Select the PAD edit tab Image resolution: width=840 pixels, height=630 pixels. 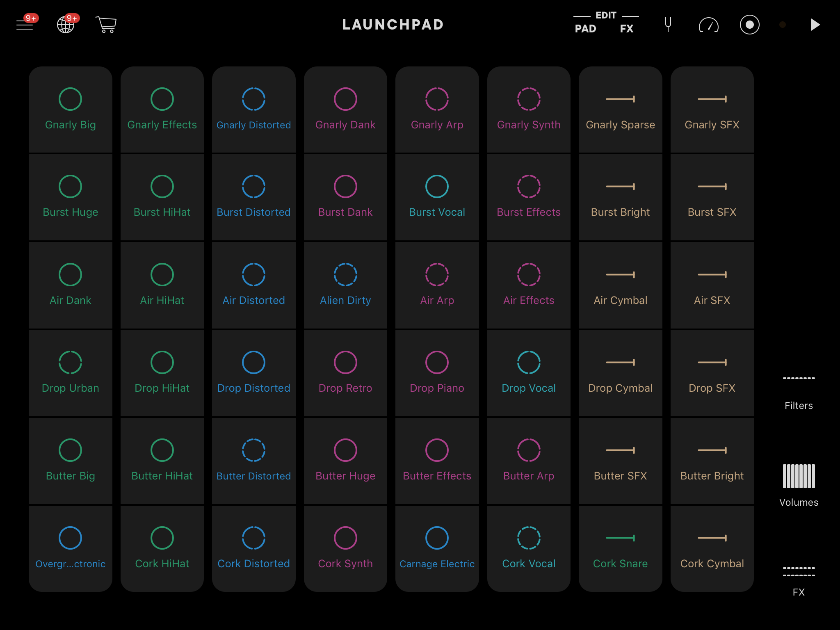click(x=585, y=29)
